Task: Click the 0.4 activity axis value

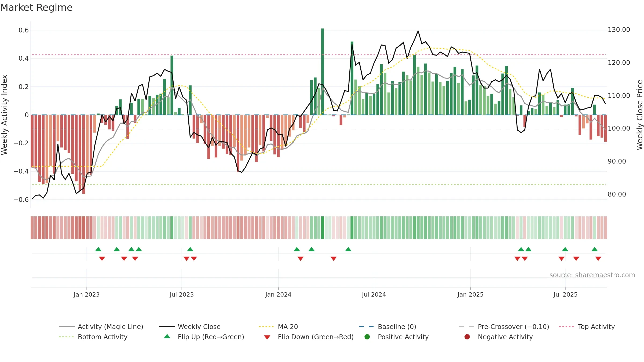Action: (24, 58)
